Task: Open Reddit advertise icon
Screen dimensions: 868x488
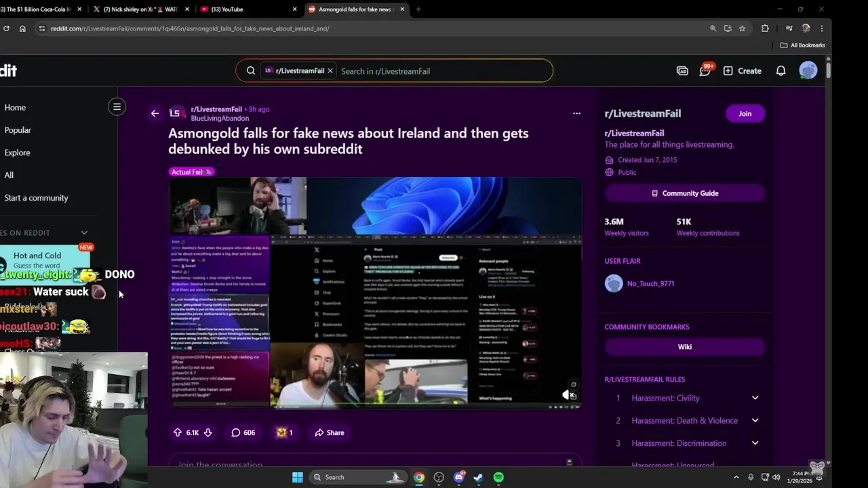Action: point(682,70)
